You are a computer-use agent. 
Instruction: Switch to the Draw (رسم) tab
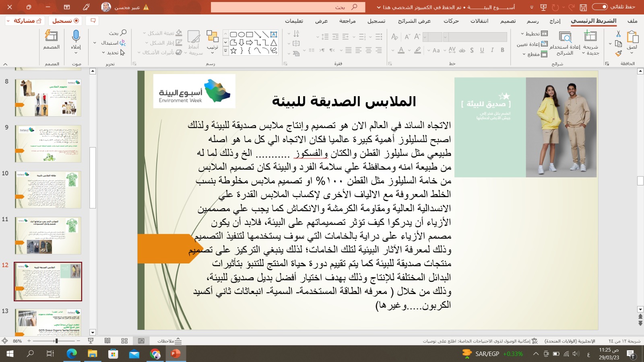(533, 21)
